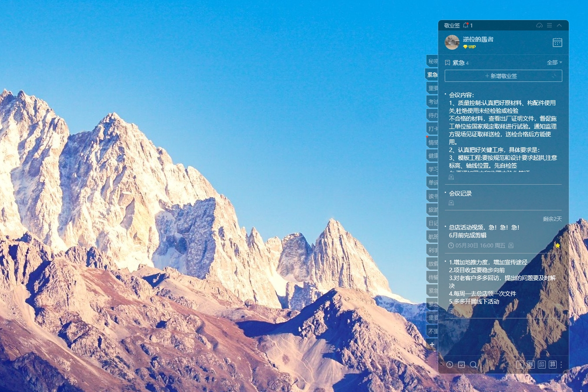
Task: Open the 全部 filter dropdown
Action: (554, 63)
